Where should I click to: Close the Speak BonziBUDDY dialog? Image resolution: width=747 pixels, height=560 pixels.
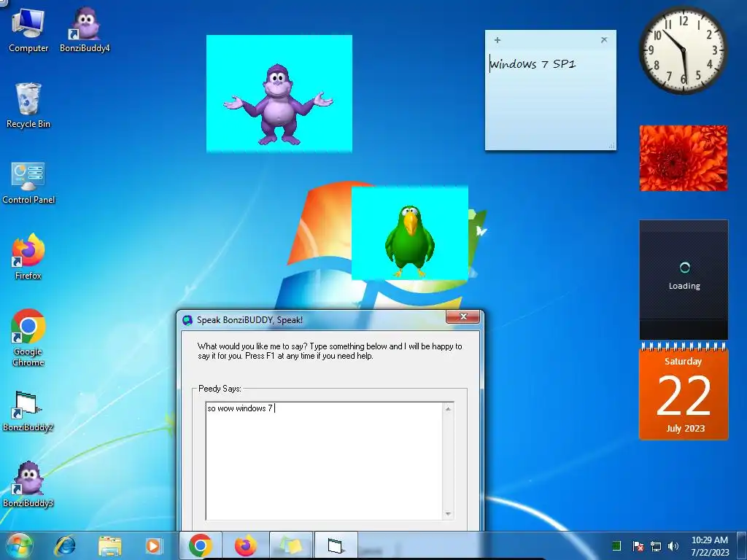click(462, 316)
